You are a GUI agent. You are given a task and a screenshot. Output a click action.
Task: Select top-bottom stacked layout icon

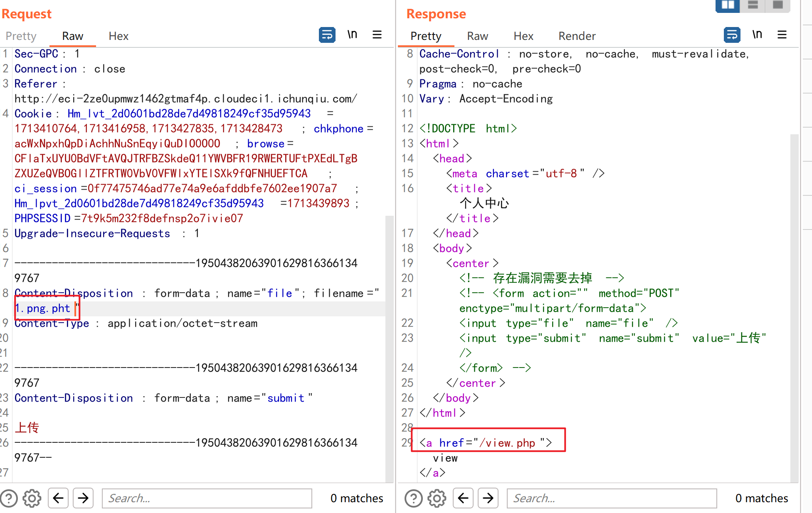point(753,5)
